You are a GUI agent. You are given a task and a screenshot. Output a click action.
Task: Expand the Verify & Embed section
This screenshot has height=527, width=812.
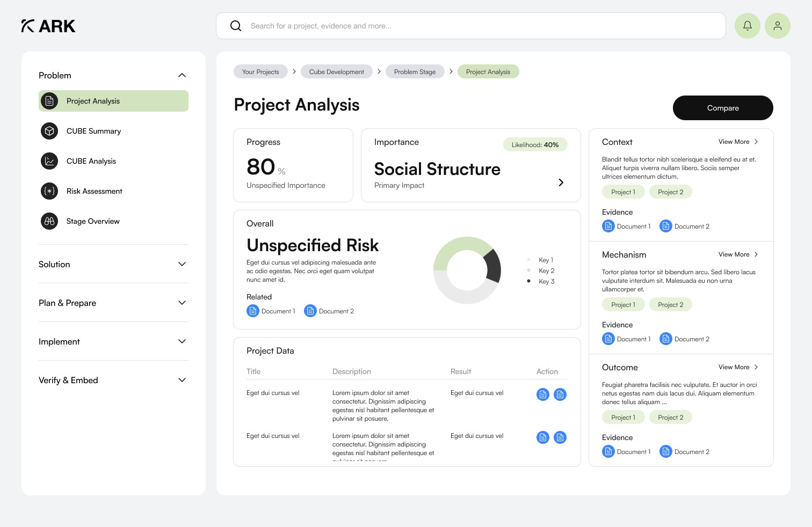182,380
